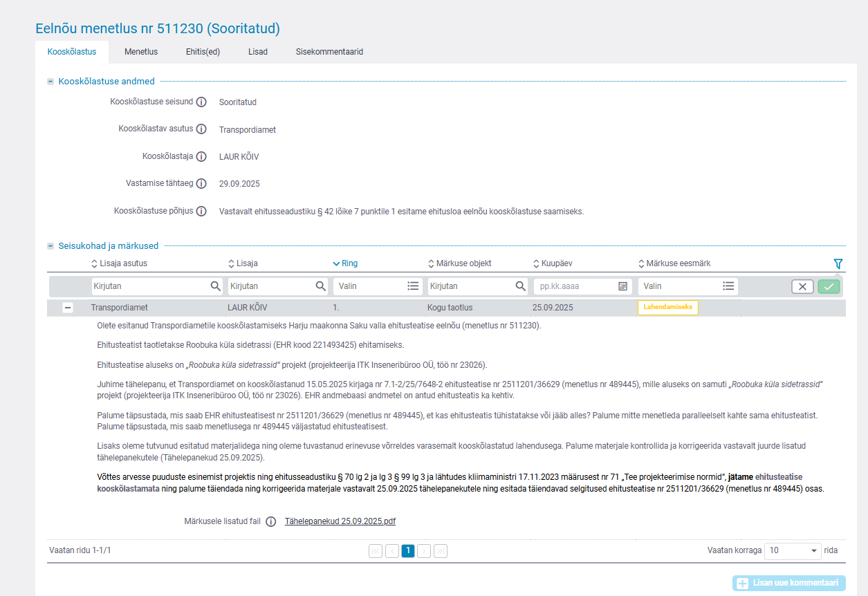The height and width of the screenshot is (596, 868).
Task: Switch to the Menetlus tab
Action: coord(141,52)
